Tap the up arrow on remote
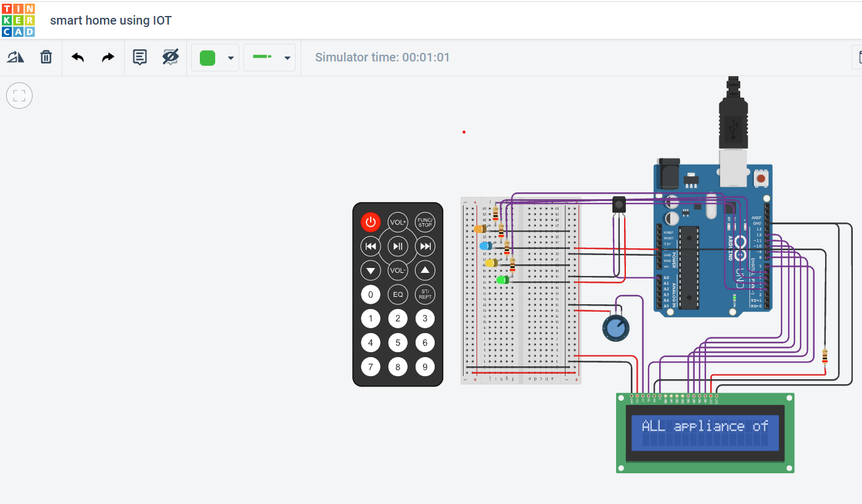This screenshot has width=862, height=504. 425,270
